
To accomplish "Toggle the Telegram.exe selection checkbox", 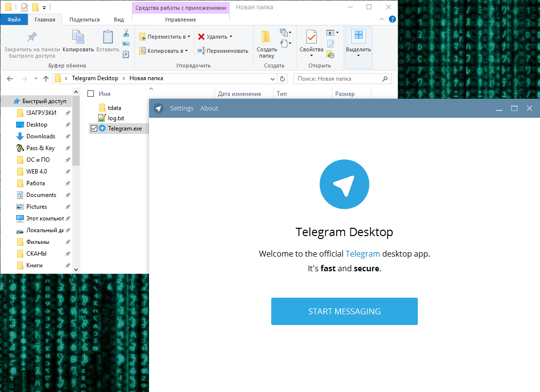I will click(x=94, y=129).
